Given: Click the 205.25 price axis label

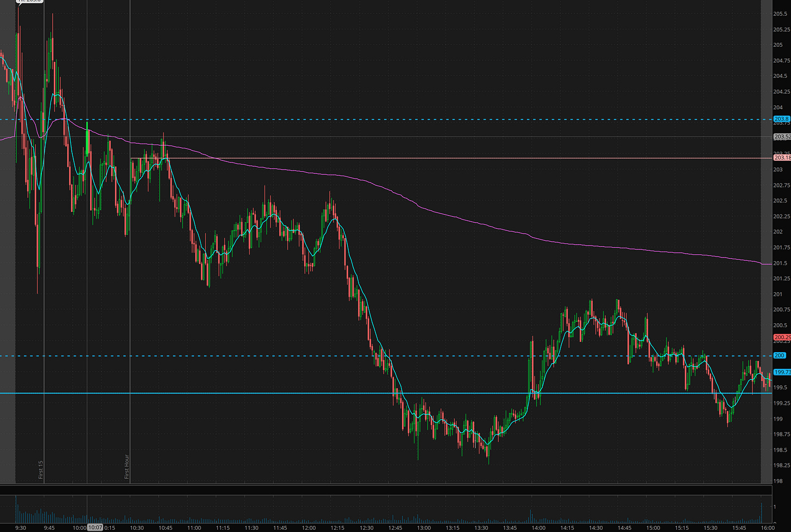Looking at the screenshot, I should click(x=781, y=29).
